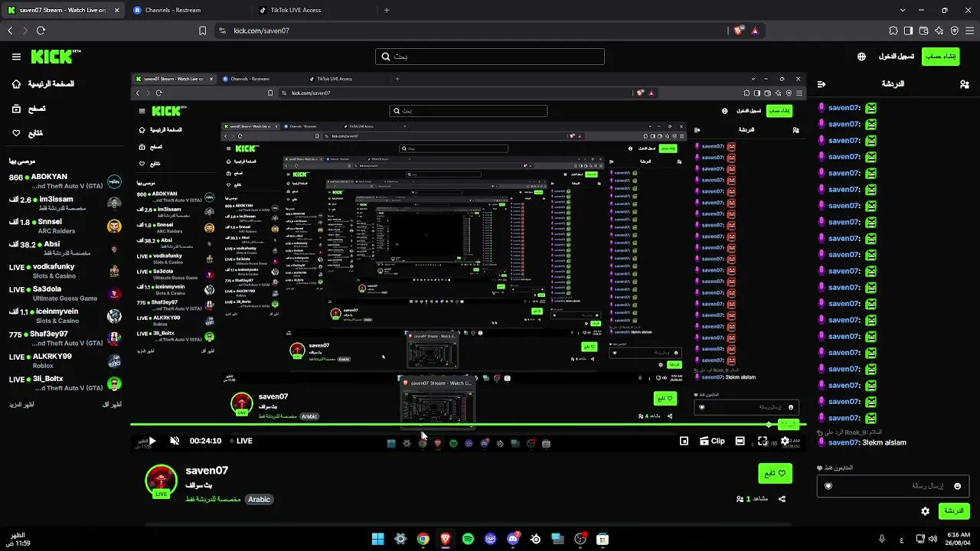This screenshot has width=980, height=551.
Task: Unmute the stream player volume
Action: 175,441
